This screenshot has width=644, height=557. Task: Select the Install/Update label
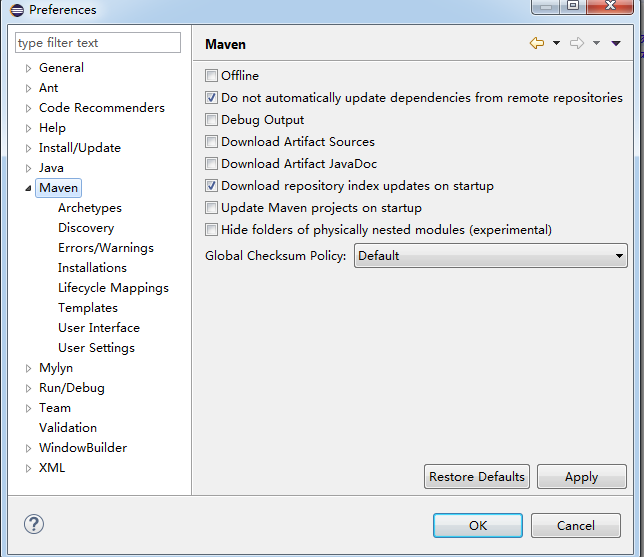80,148
